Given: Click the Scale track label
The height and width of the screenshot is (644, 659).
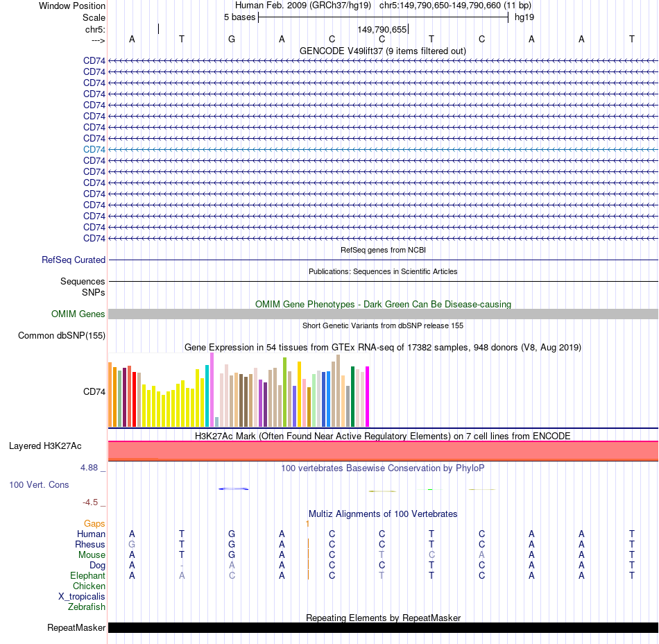Looking at the screenshot, I should [94, 17].
